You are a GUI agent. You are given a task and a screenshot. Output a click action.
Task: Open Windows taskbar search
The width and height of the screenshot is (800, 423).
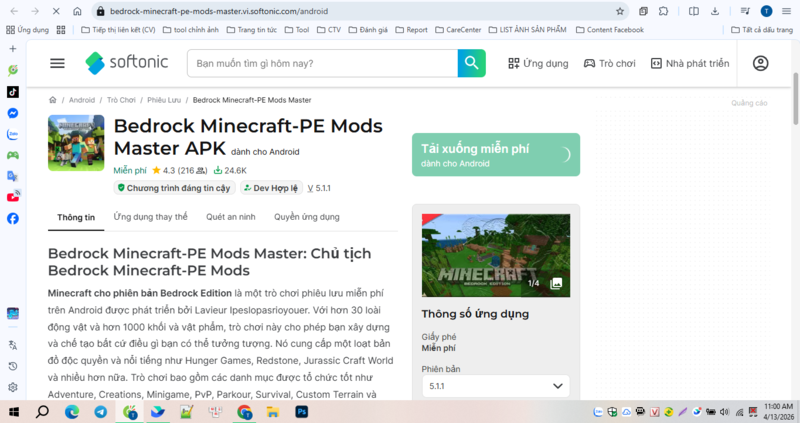42,412
